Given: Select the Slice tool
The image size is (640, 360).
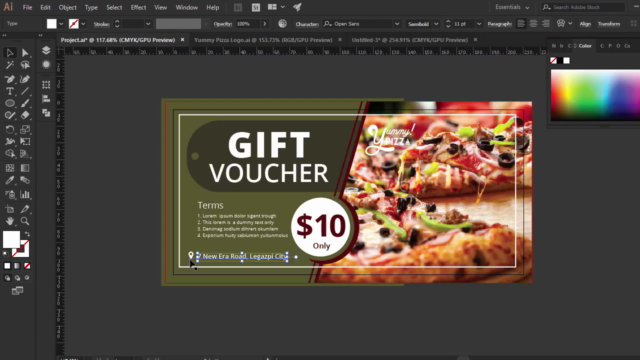Looking at the screenshot, I should coord(25,209).
